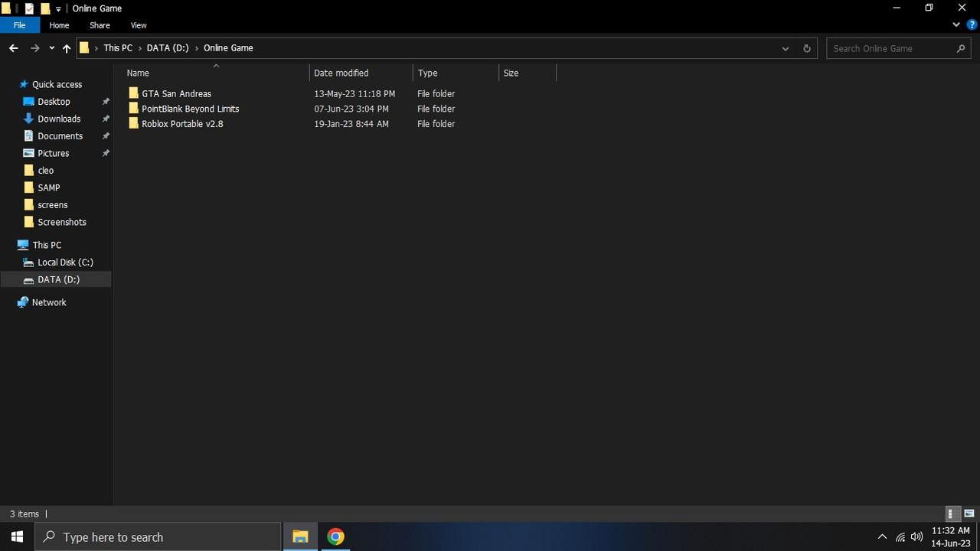Open the address bar history dropdown
The height and width of the screenshot is (551, 980).
[x=786, y=48]
